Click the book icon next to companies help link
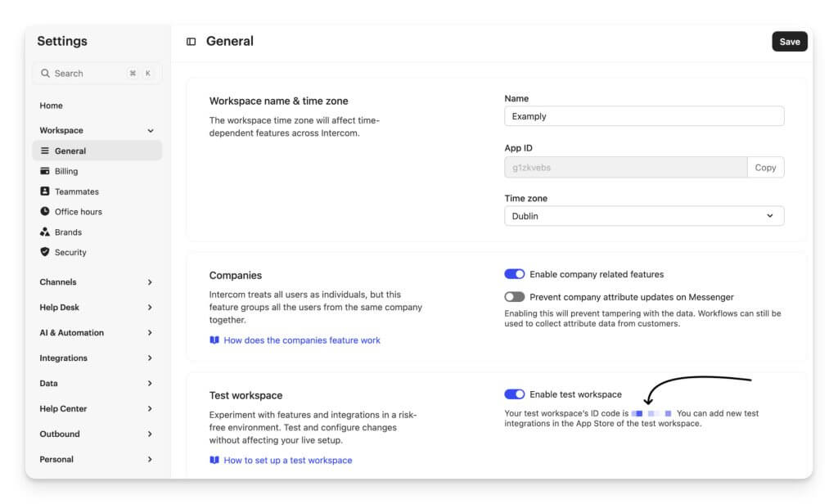 coord(214,340)
